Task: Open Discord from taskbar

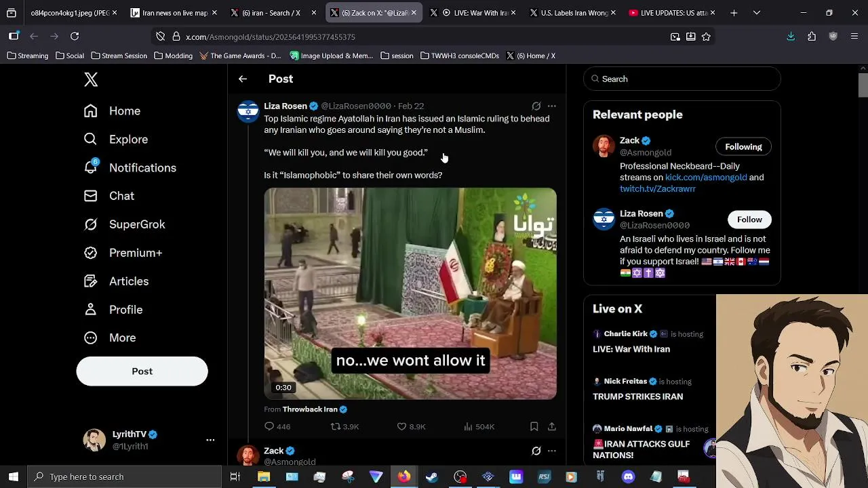Action: 628,477
